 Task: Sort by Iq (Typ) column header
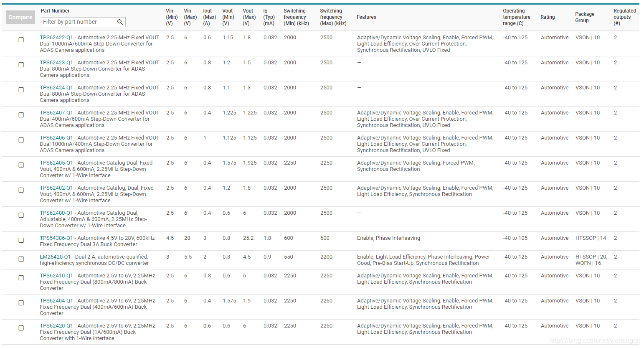pyautogui.click(x=269, y=17)
